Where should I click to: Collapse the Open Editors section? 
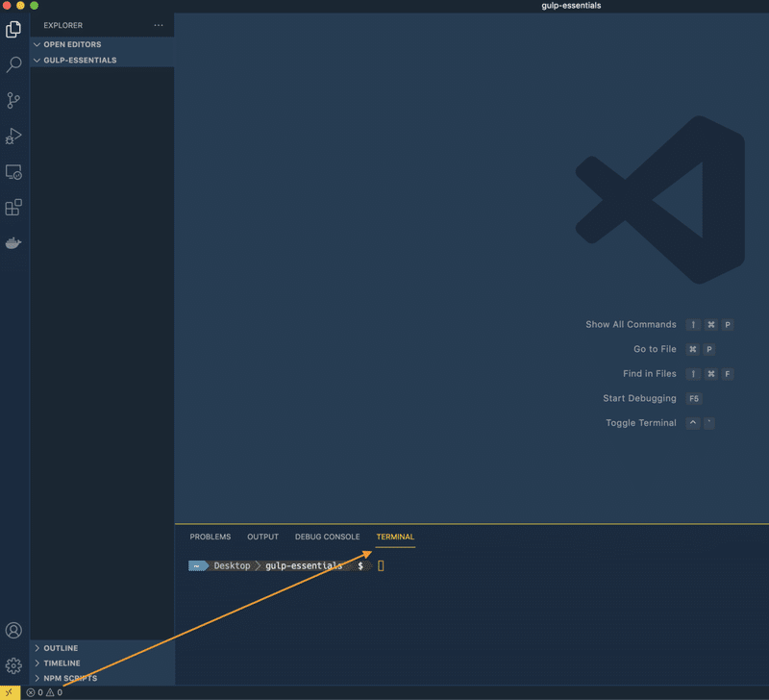point(102,44)
